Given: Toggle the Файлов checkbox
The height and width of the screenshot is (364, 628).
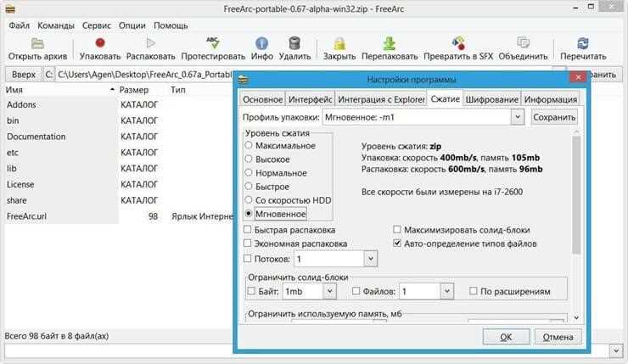Looking at the screenshot, I should [356, 291].
